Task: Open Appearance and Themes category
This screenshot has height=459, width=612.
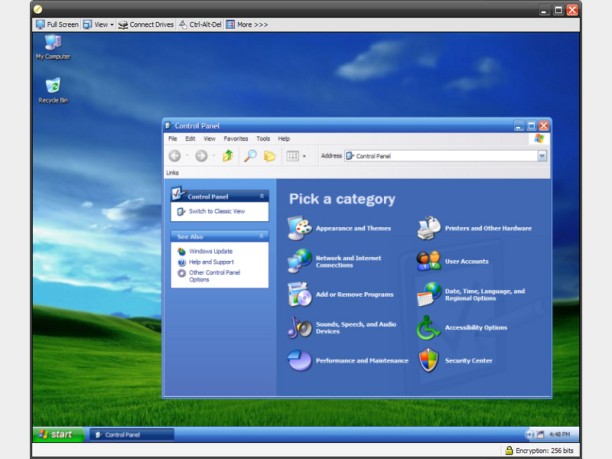Action: tap(353, 228)
